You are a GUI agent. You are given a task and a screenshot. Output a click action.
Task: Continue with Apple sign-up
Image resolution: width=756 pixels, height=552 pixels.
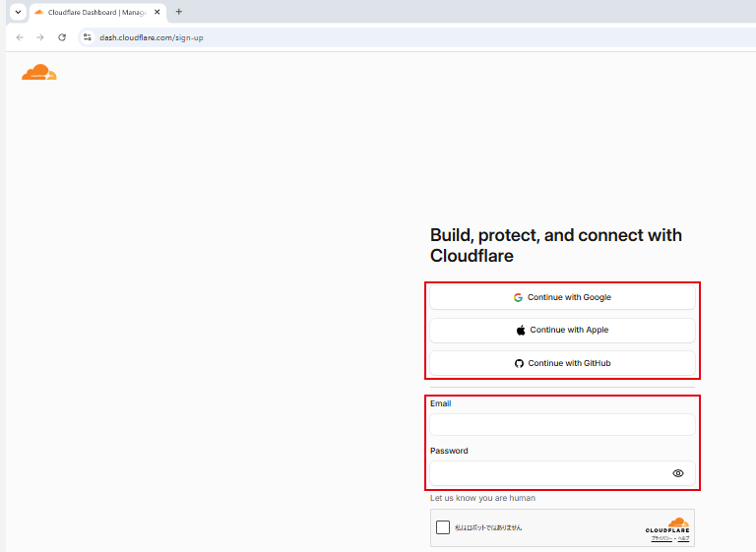[562, 331]
